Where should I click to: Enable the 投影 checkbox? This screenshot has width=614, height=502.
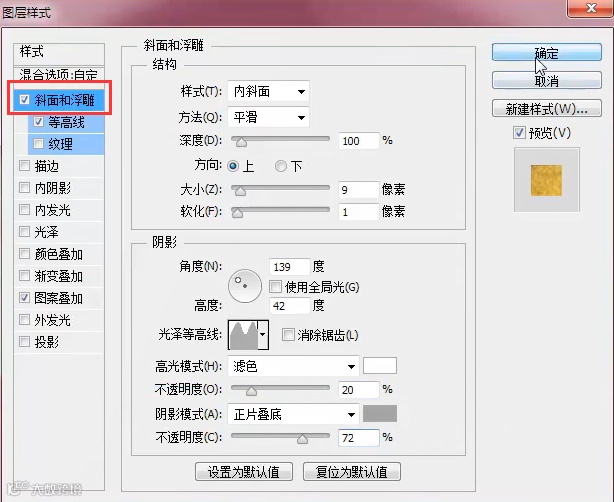pyautogui.click(x=24, y=341)
